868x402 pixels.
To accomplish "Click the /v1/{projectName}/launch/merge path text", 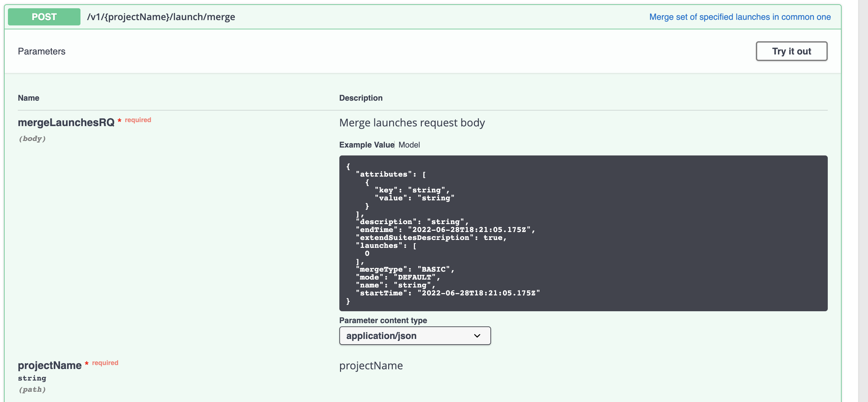I will click(x=161, y=17).
